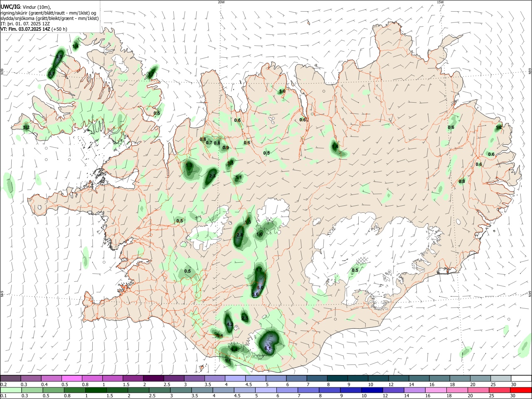The image size is (532, 399).
Task: Click the 3.5 precipitation value in the Westfjords
Action: click(59, 57)
